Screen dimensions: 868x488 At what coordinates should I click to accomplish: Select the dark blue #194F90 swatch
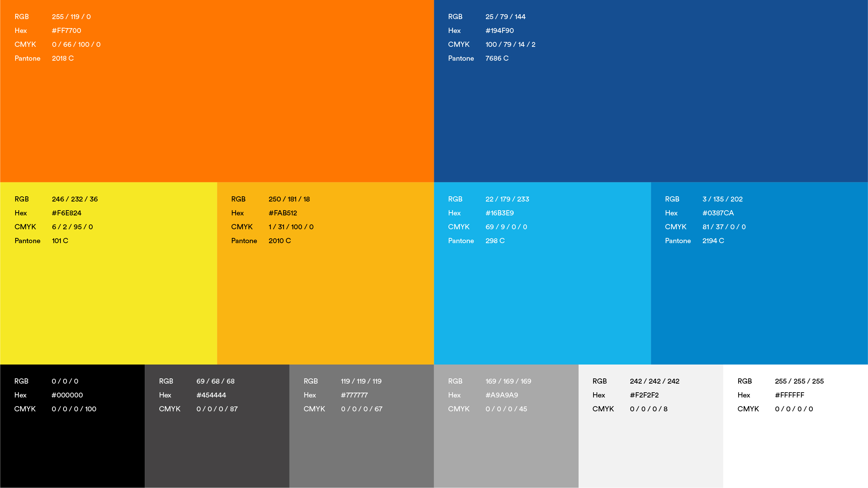click(x=651, y=114)
